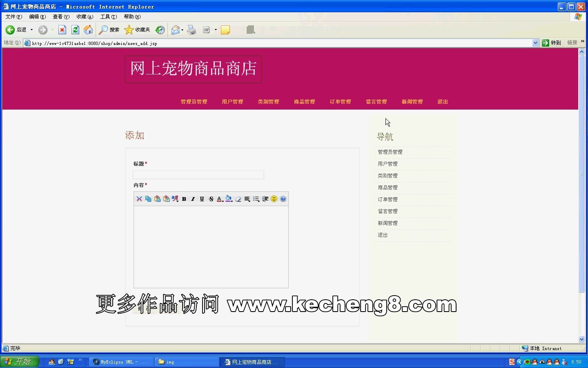Click the IE Forward arrow button
The height and width of the screenshot is (368, 588).
43,30
